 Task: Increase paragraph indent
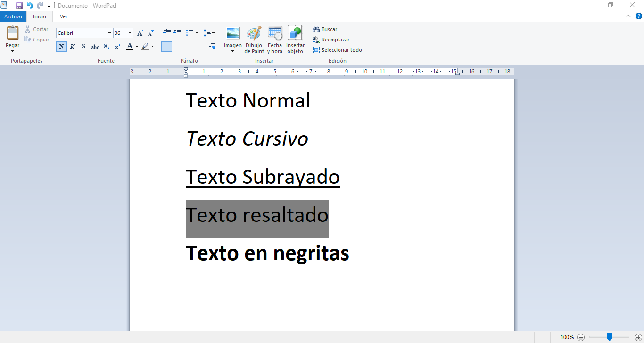click(177, 33)
